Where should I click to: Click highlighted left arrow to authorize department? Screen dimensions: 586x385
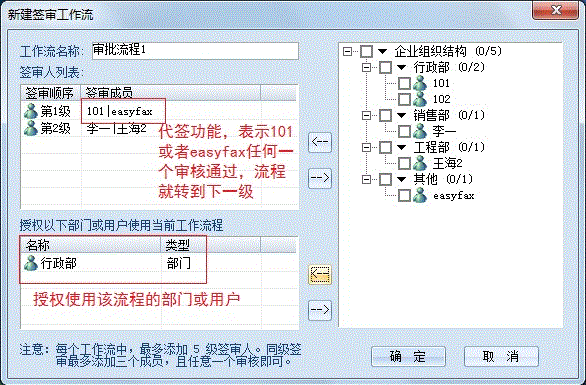pos(320,275)
